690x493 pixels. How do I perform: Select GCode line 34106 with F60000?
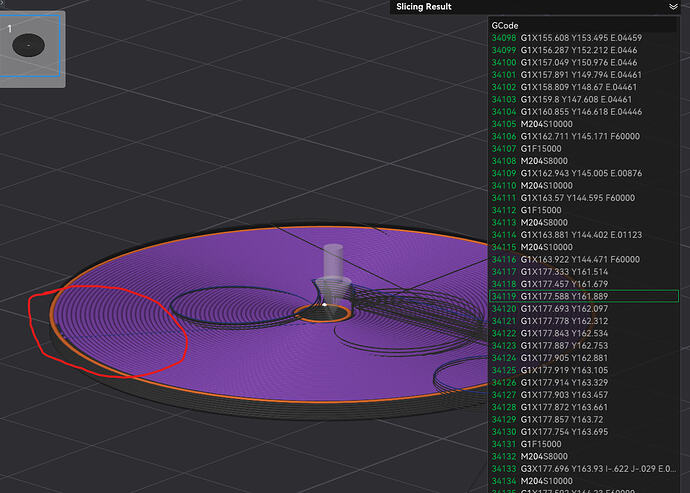point(584,136)
